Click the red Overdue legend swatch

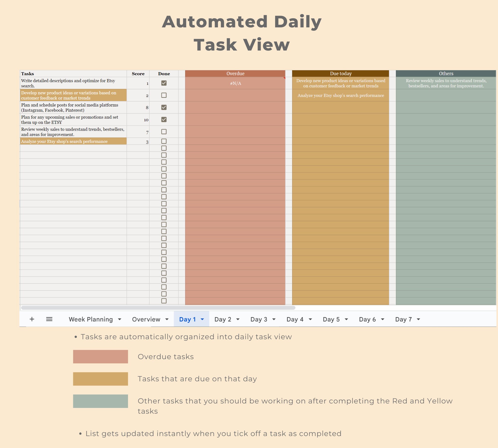(x=100, y=356)
